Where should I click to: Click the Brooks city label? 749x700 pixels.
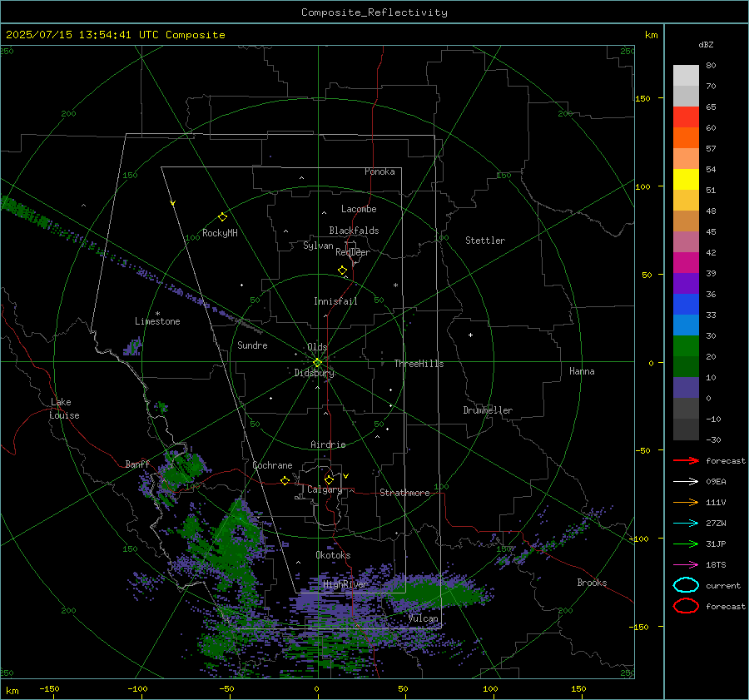[592, 583]
